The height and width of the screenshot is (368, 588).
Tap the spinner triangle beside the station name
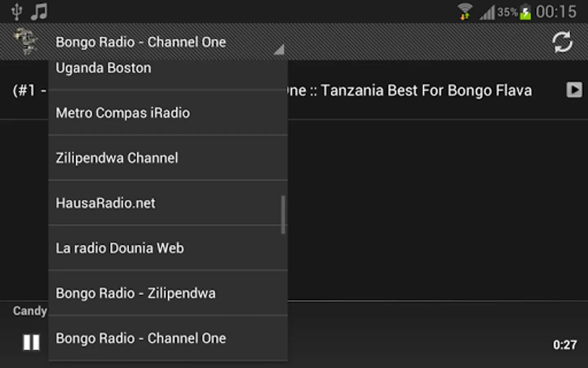[279, 50]
